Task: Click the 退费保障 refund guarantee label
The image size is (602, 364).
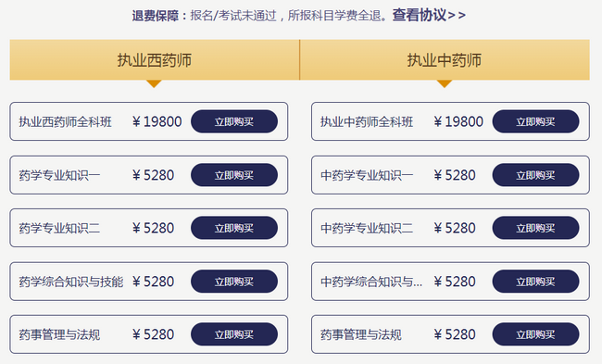Action: tap(156, 16)
